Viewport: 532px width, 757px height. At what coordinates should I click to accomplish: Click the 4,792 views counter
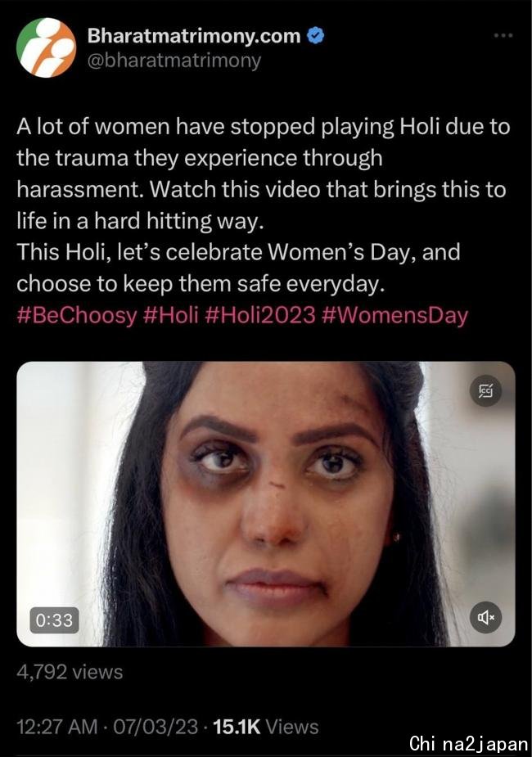pos(70,672)
